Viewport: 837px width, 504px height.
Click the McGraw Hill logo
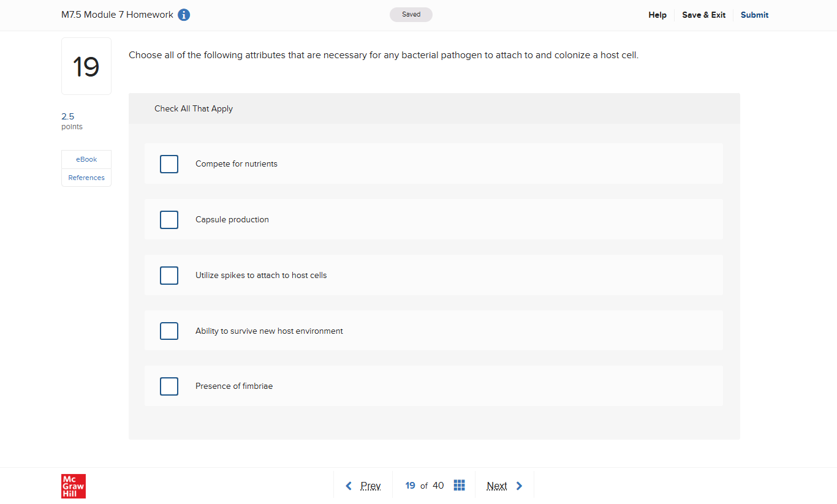(73, 486)
